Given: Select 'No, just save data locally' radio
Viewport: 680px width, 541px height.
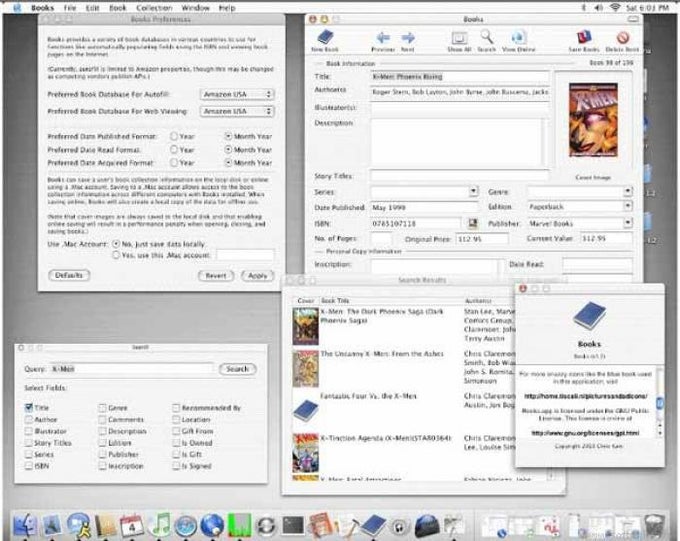Looking at the screenshot, I should (x=115, y=243).
